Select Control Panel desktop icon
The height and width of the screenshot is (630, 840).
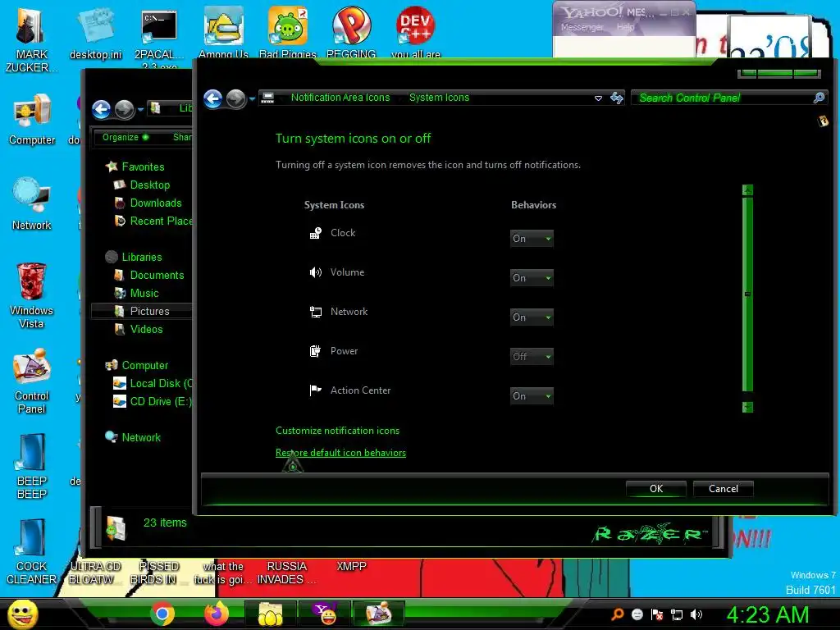point(32,381)
